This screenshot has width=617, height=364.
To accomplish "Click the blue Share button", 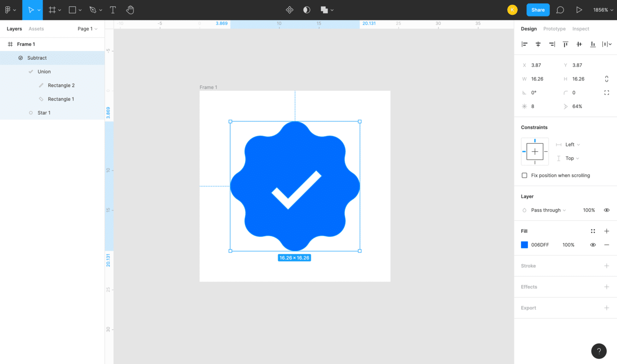I will coord(538,10).
